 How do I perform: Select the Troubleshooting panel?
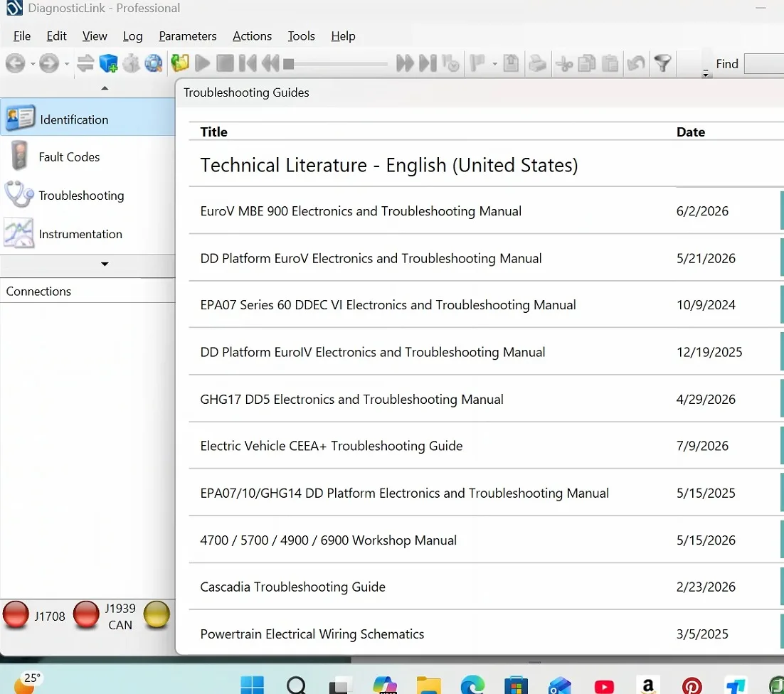88,196
